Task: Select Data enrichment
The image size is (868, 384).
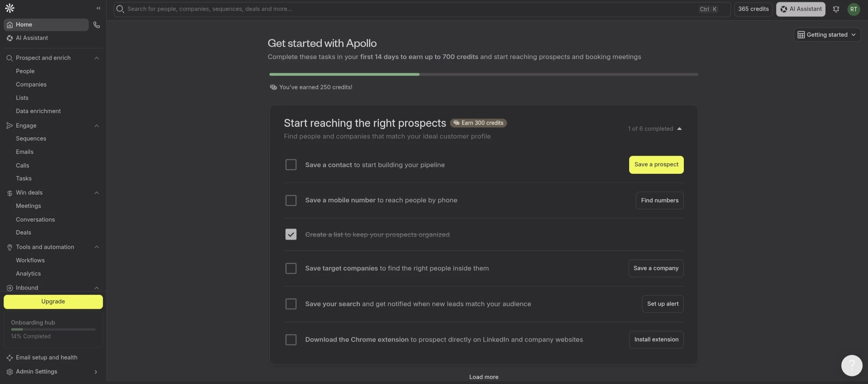Action: (38, 111)
